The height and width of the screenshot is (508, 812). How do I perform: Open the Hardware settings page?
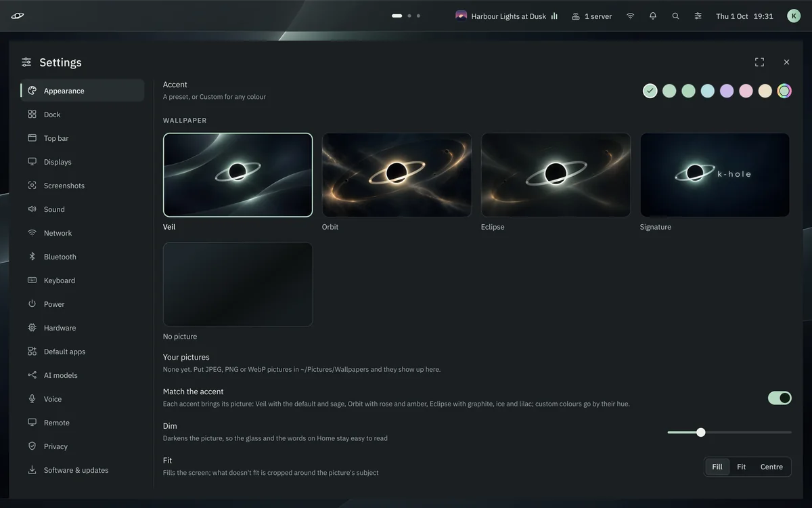(x=82, y=328)
